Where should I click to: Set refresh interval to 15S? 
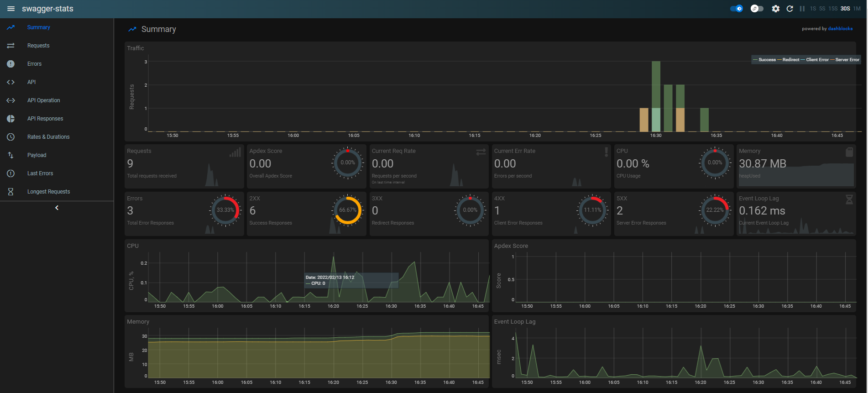click(833, 9)
